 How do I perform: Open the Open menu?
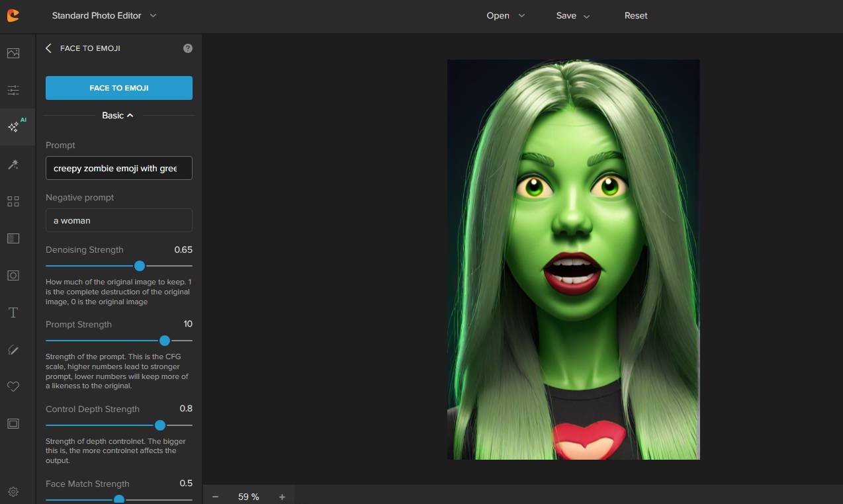tap(506, 16)
